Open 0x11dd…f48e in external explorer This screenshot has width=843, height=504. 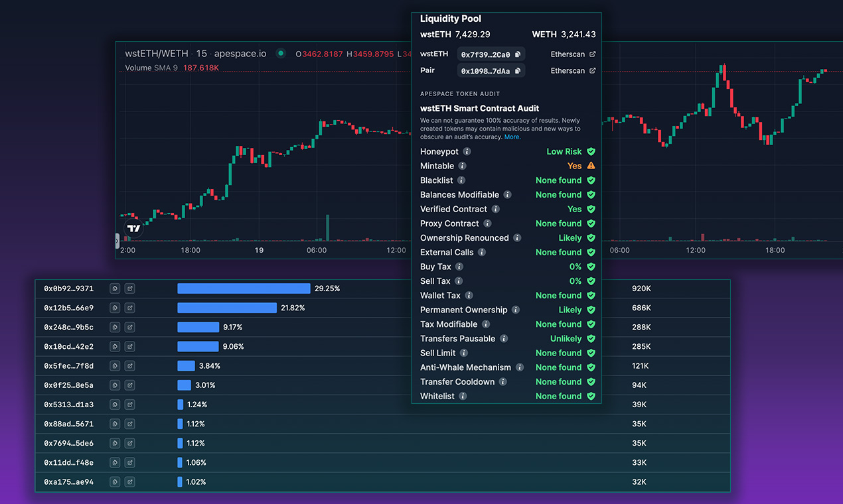pos(130,462)
